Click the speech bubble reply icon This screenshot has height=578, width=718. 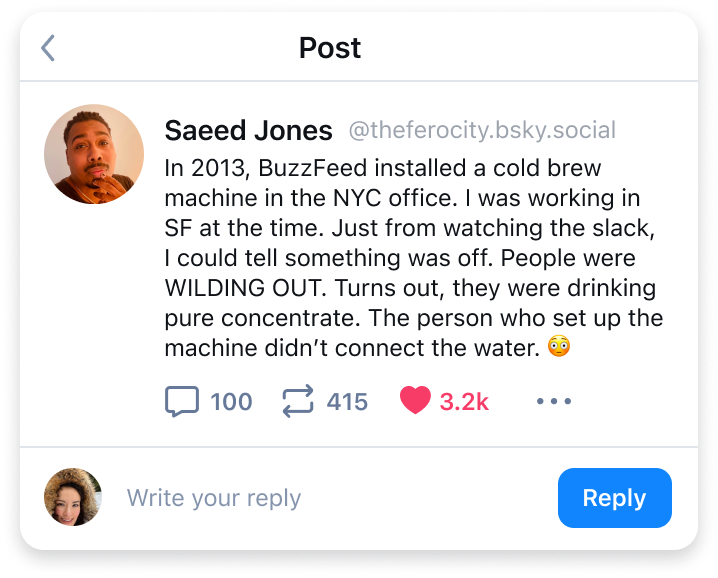[x=182, y=402]
